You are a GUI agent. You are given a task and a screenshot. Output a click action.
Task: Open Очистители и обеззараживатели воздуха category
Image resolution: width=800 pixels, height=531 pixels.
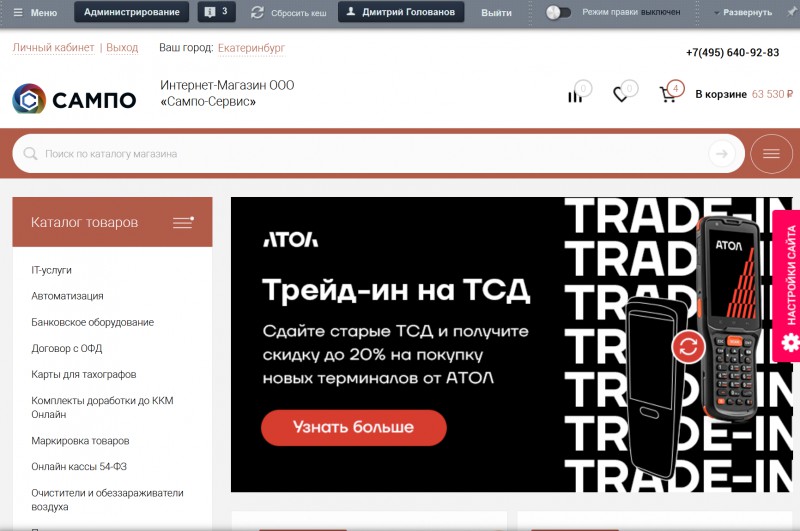tap(107, 500)
